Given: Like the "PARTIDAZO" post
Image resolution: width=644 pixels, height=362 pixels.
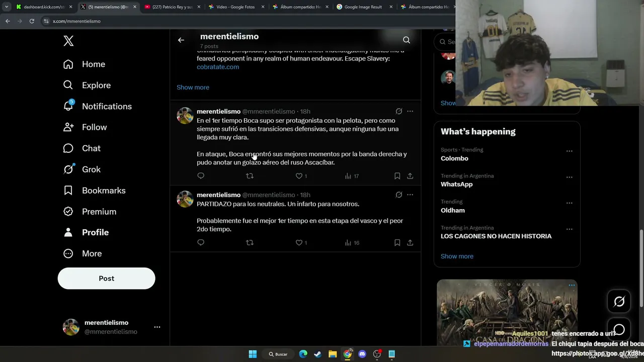Looking at the screenshot, I should 301,243.
